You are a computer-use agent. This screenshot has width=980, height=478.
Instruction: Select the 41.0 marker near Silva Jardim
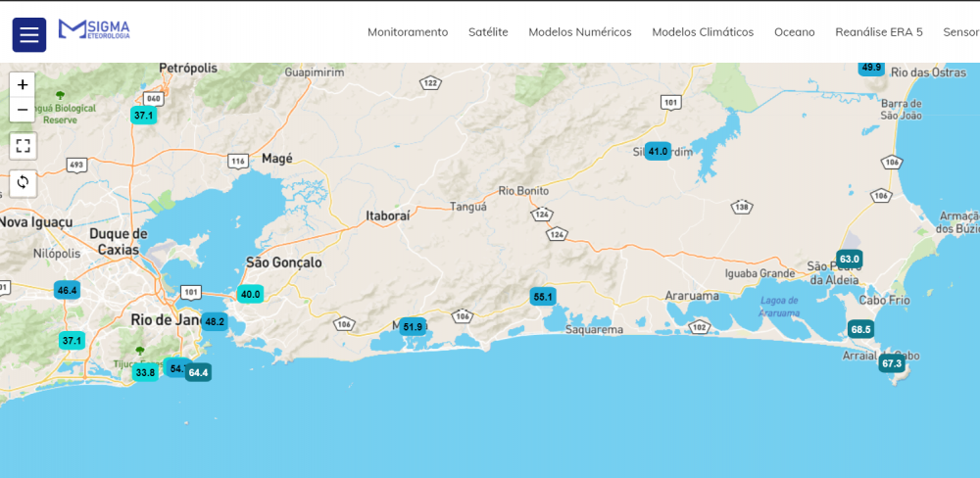click(x=658, y=151)
